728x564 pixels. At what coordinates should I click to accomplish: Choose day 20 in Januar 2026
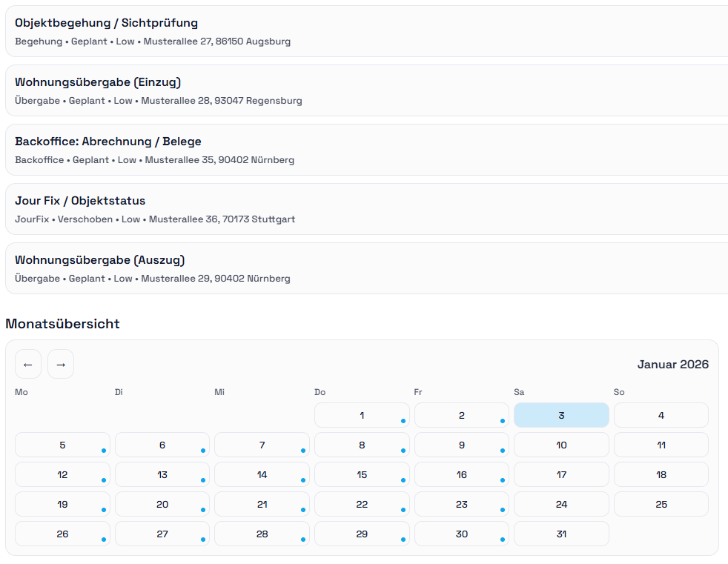click(x=162, y=505)
